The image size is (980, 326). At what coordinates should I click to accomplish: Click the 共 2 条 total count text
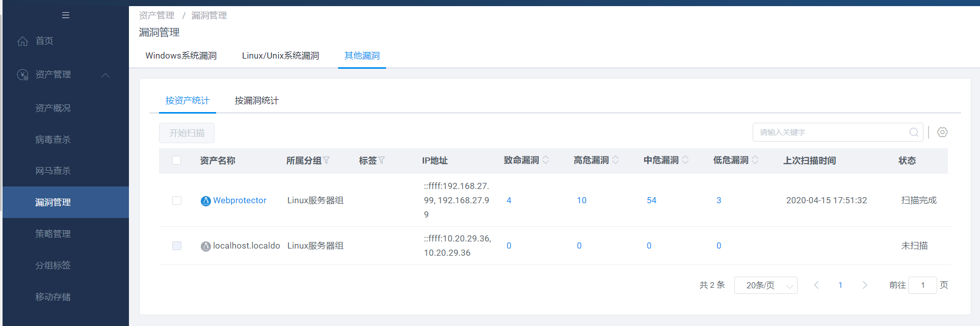click(712, 285)
